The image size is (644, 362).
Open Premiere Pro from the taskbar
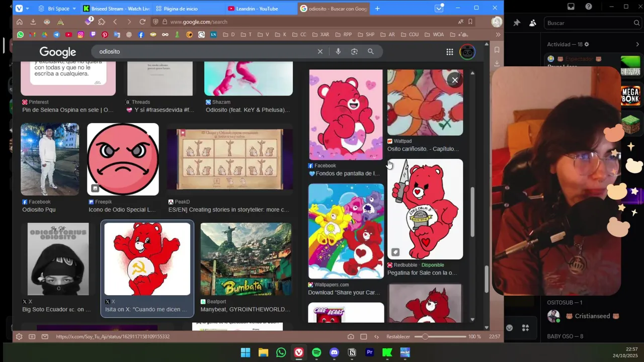[x=370, y=352]
